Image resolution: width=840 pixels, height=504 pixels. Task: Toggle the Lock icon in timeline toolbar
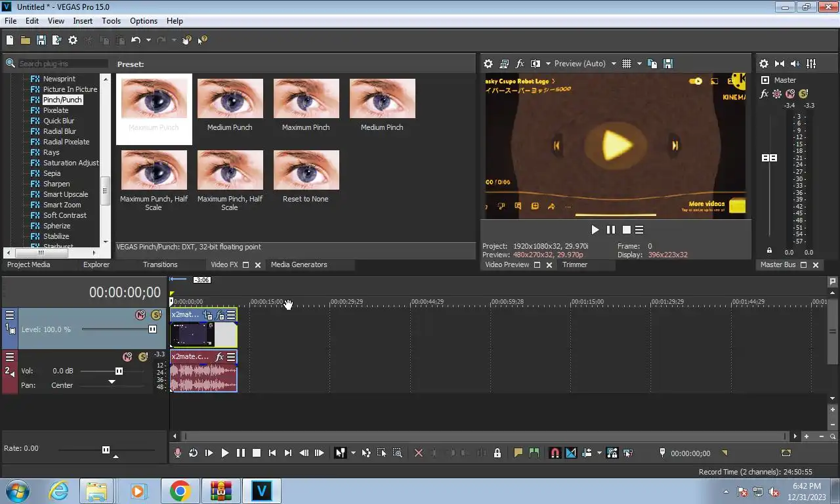pyautogui.click(x=497, y=453)
